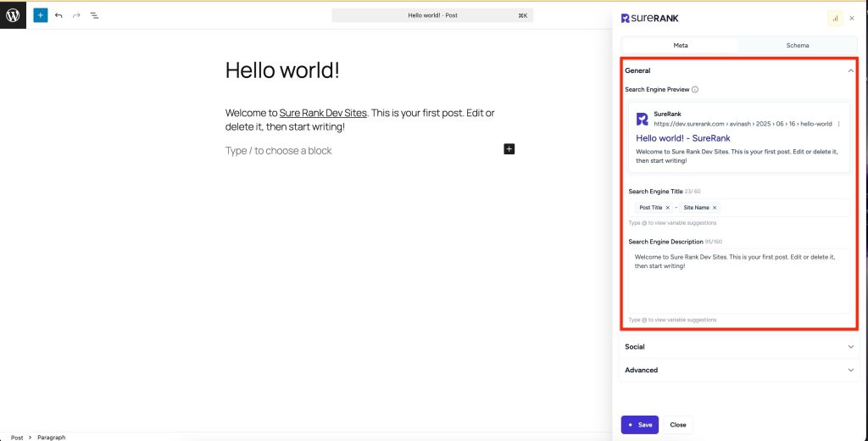The width and height of the screenshot is (868, 441).
Task: Click the SureRank page checks icon
Action: click(835, 19)
